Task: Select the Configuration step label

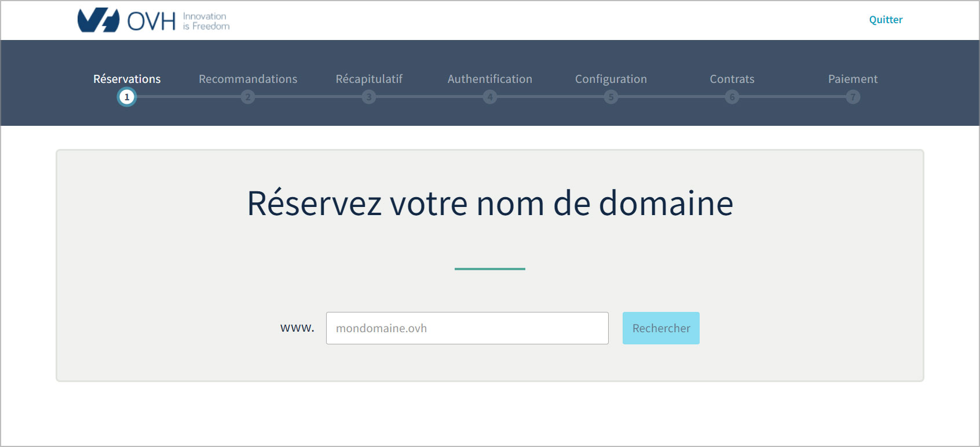Action: coord(611,79)
